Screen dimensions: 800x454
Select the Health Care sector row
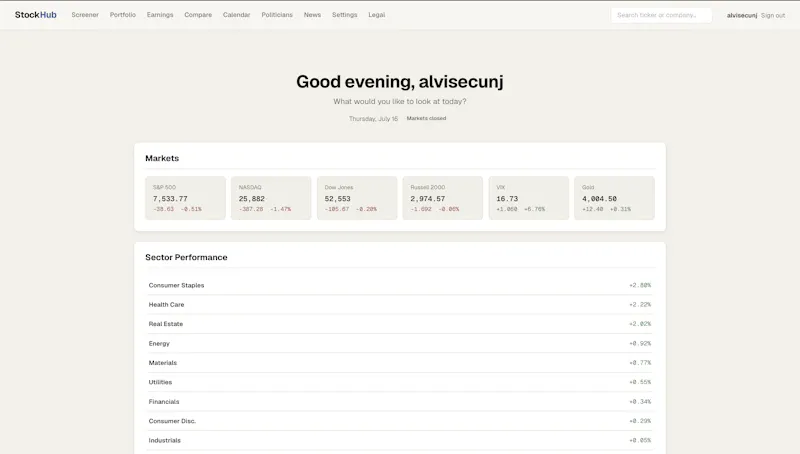coord(399,305)
